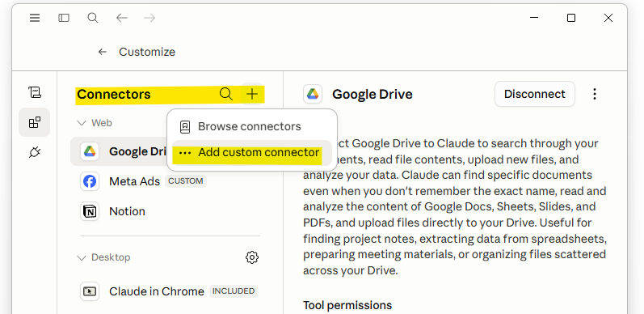Choose Add custom connector
This screenshot has width=644, height=314.
pyautogui.click(x=252, y=153)
